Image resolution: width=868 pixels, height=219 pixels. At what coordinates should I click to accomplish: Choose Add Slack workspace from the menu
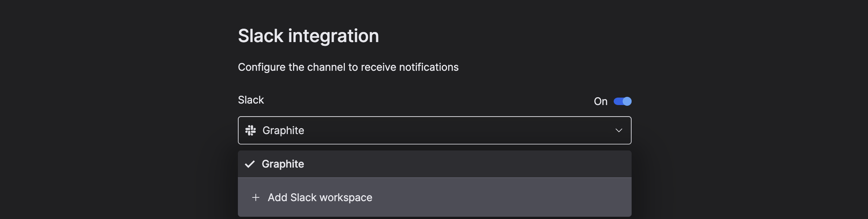pos(434,197)
